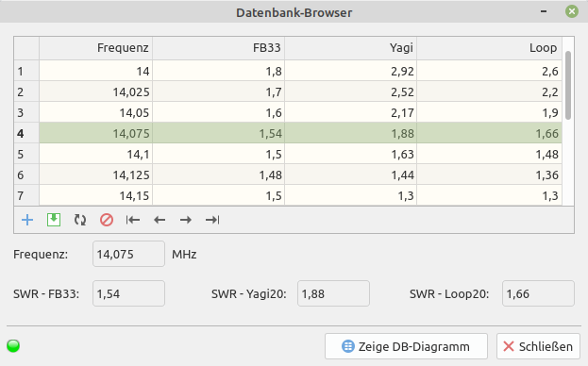Refresh data with circular arrows icon

click(80, 220)
